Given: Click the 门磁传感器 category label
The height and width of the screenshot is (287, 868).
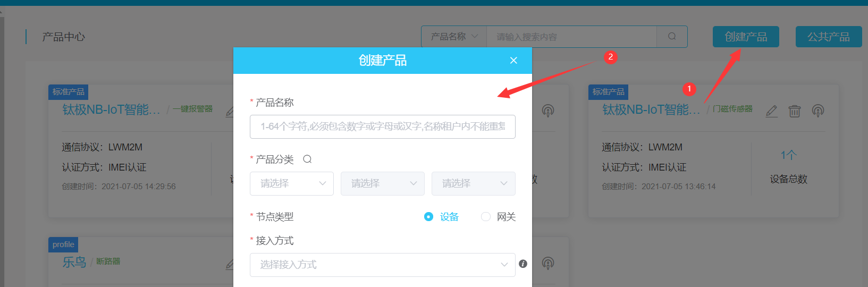Looking at the screenshot, I should click(732, 109).
